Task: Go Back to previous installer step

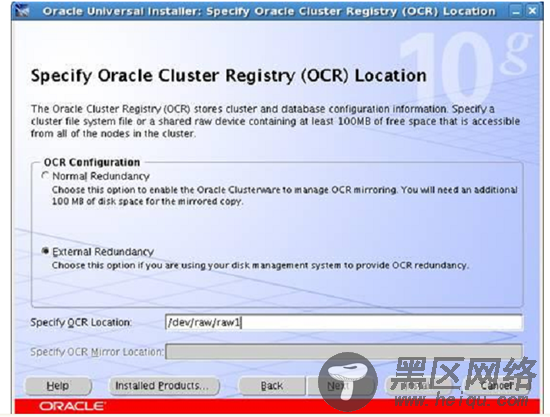Action: pos(271,386)
